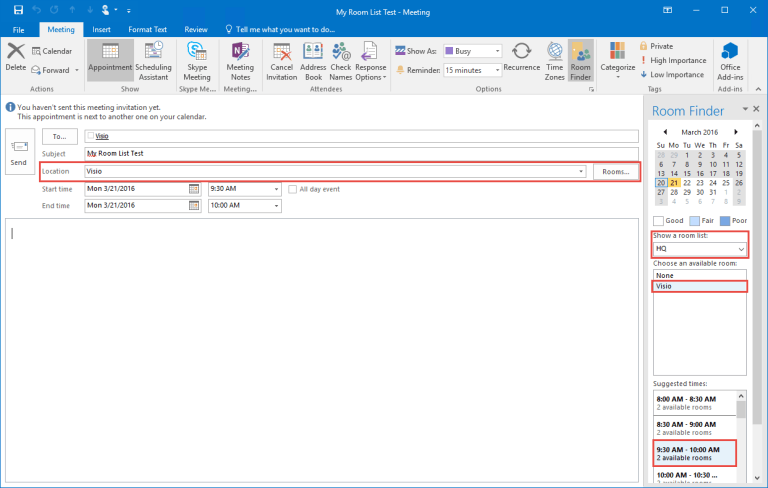Click into the Subject field
This screenshot has height=488, width=768.
[361, 154]
